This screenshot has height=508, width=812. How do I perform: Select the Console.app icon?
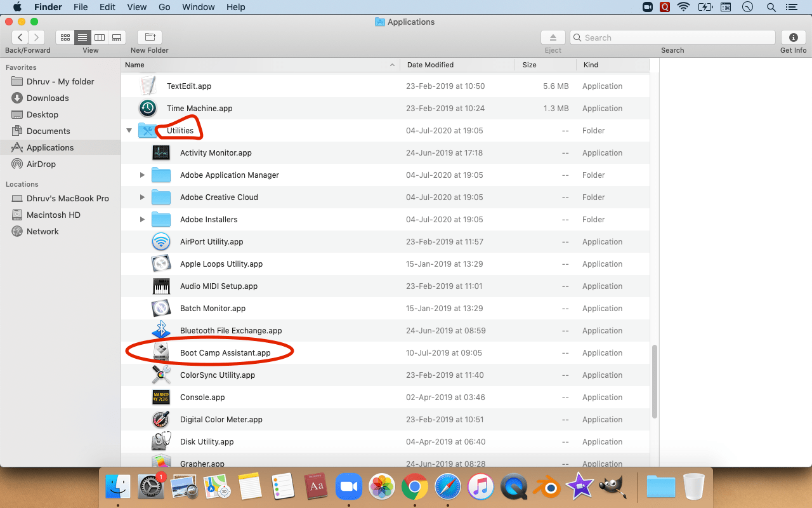coord(161,397)
